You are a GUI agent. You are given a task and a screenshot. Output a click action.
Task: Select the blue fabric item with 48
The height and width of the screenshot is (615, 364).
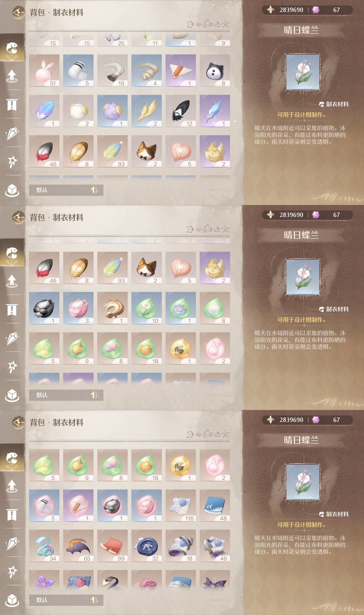[x=215, y=506]
